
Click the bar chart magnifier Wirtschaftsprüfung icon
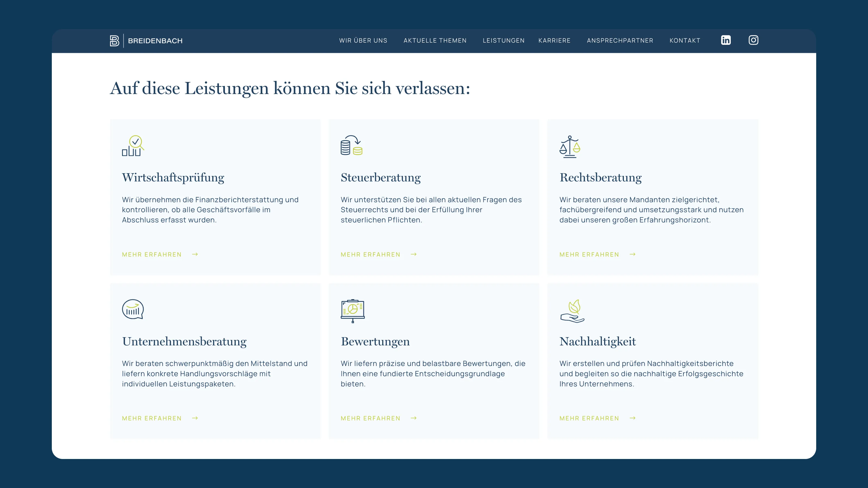133,146
